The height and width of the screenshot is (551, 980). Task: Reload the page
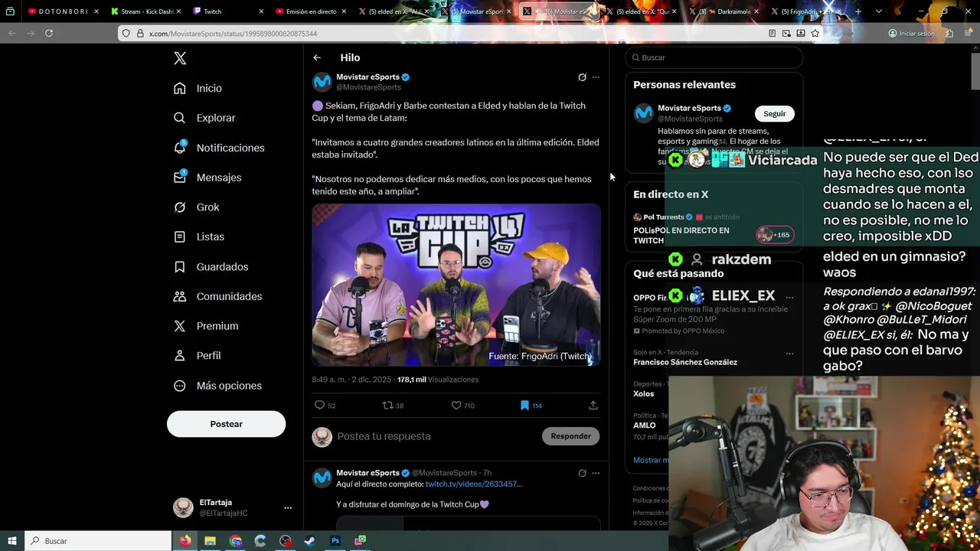[x=49, y=33]
